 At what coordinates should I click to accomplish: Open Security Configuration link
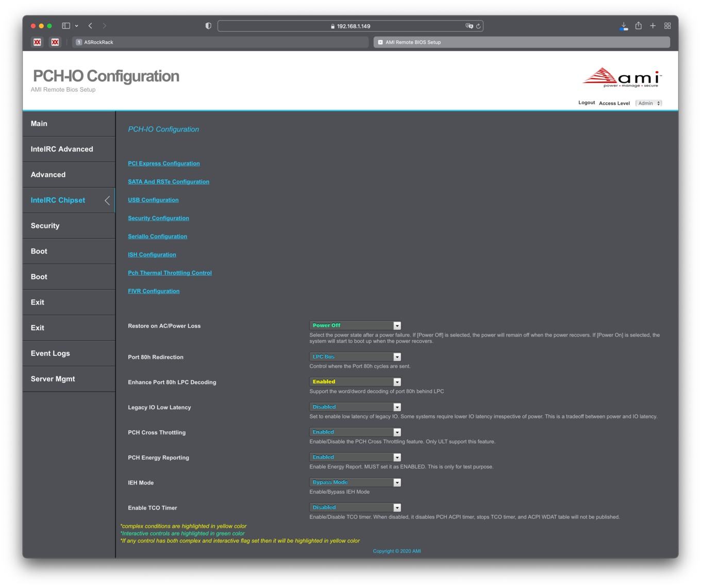tap(158, 218)
